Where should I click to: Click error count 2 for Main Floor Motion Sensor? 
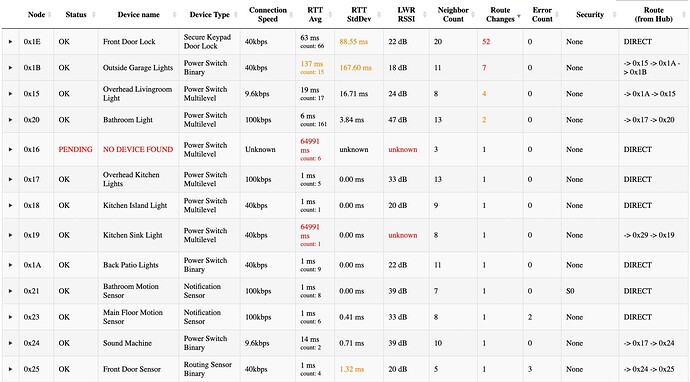point(530,317)
